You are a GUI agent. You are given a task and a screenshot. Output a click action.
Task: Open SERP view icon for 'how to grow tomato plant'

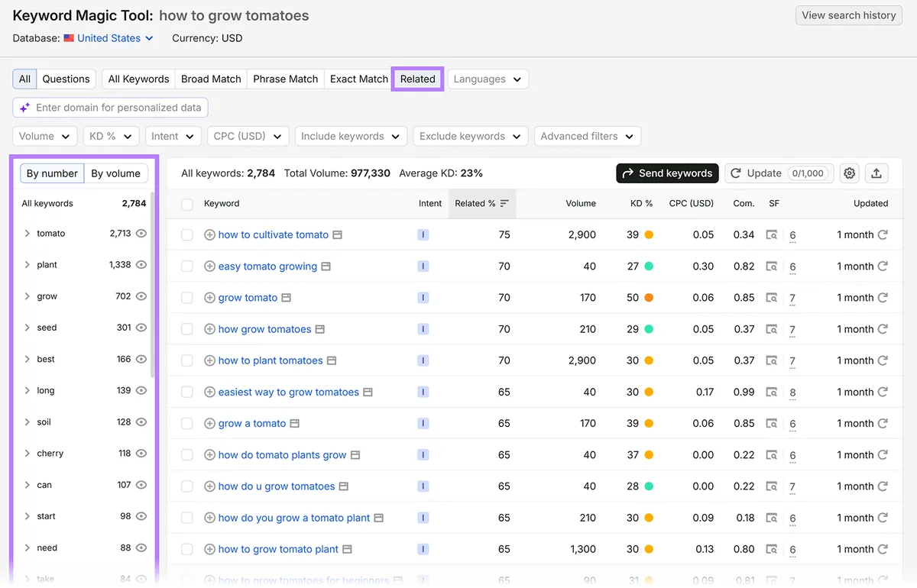click(x=347, y=549)
